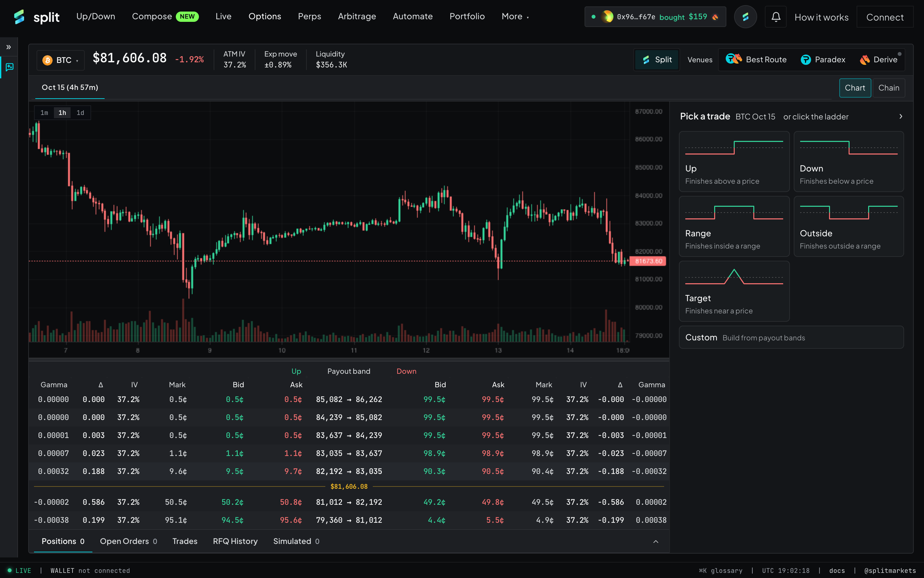
Task: Click the 82,192 → 83,035 payout band
Action: (349, 471)
